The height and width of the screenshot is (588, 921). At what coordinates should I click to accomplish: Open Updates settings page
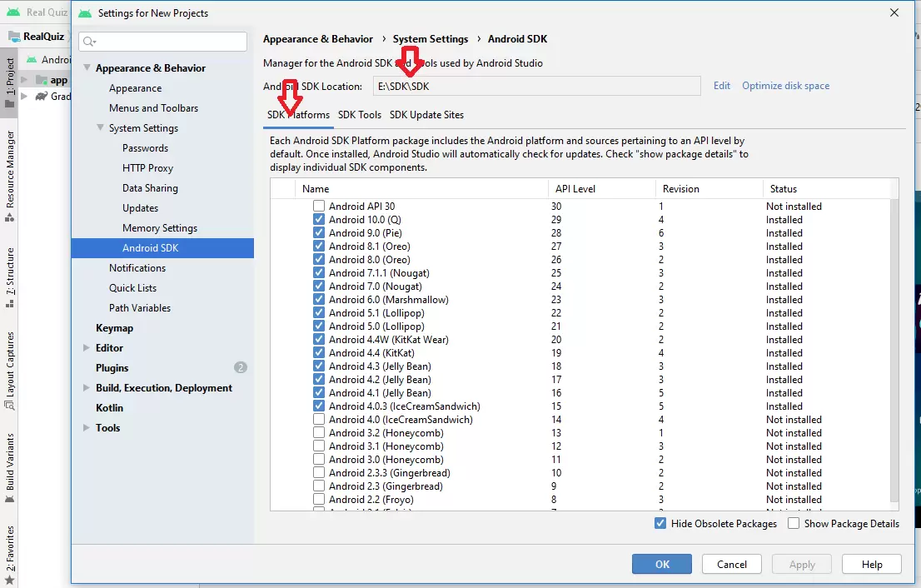click(x=140, y=208)
